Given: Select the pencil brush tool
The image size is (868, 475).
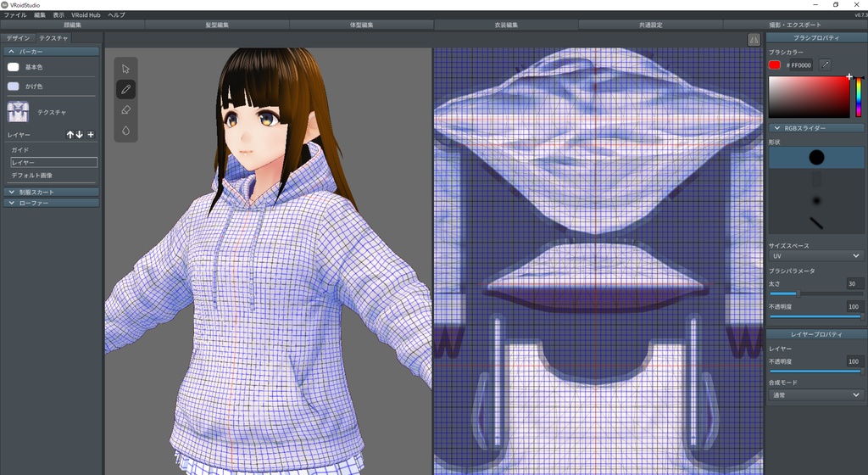Looking at the screenshot, I should tap(125, 89).
